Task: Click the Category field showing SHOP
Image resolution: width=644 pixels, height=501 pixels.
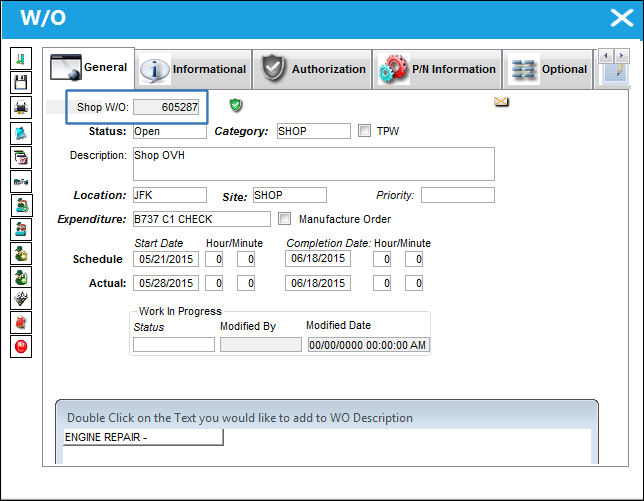Action: tap(314, 131)
